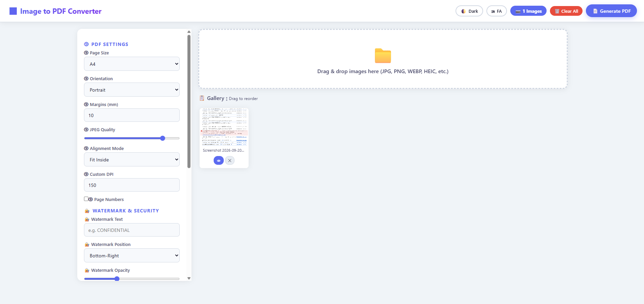644x304 pixels.
Task: Click the lock icon beside Watermark & Security
Action: click(x=87, y=211)
